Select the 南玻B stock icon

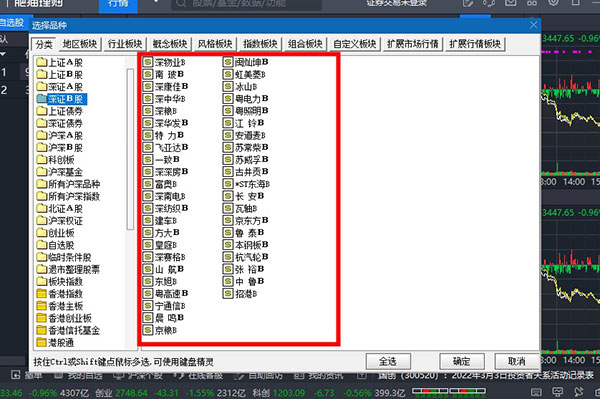tap(148, 74)
